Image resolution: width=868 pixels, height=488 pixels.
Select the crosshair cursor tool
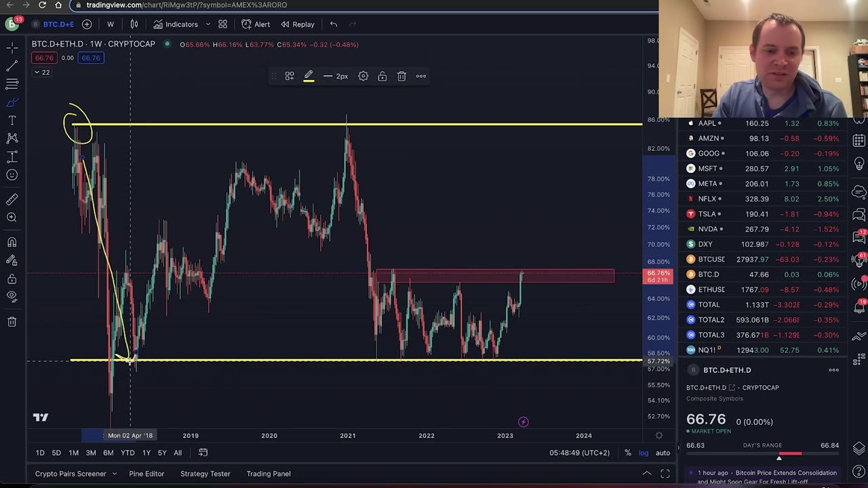[x=12, y=48]
